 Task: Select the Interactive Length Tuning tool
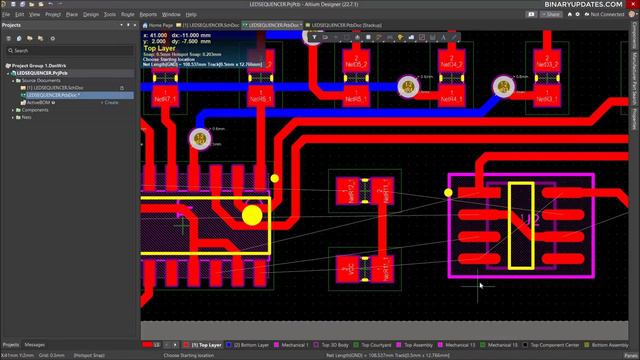pos(390,37)
